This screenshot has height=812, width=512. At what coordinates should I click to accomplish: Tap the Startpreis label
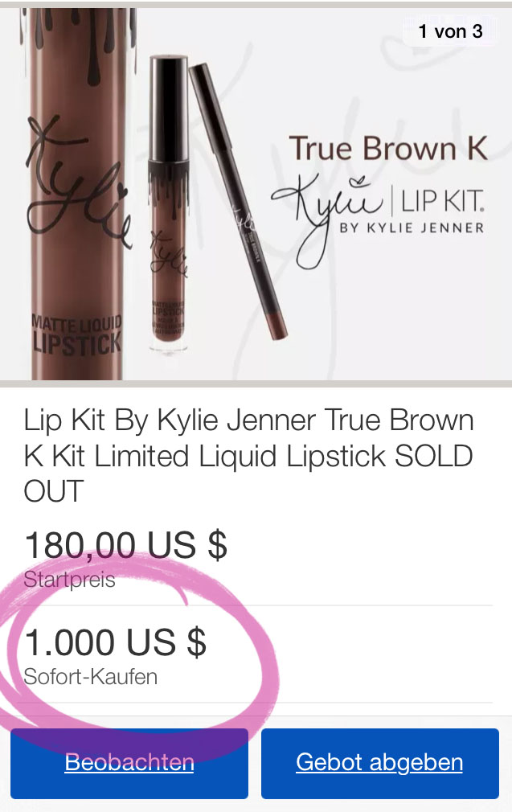pos(69,580)
